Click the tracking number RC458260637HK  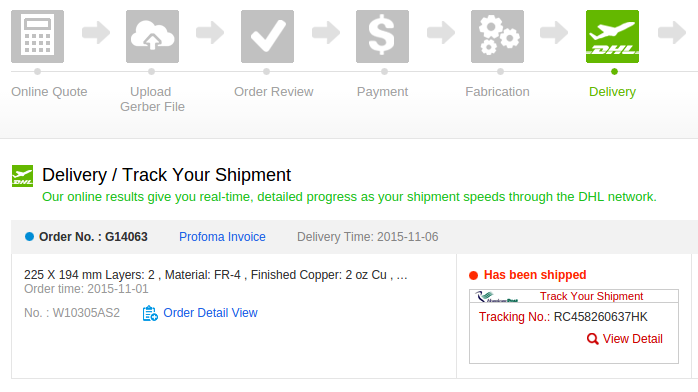(x=601, y=317)
